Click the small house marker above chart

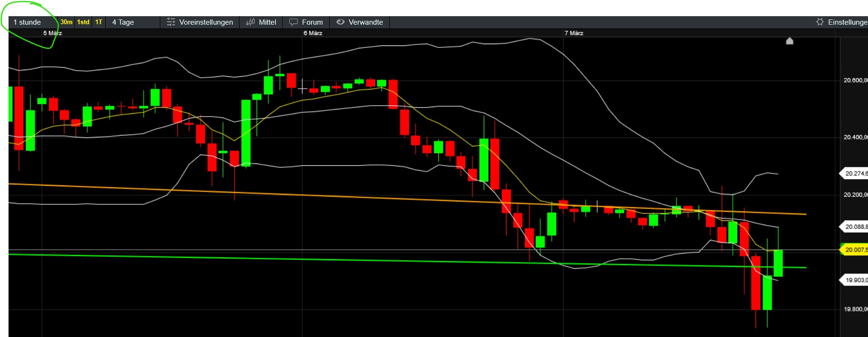pyautogui.click(x=790, y=41)
